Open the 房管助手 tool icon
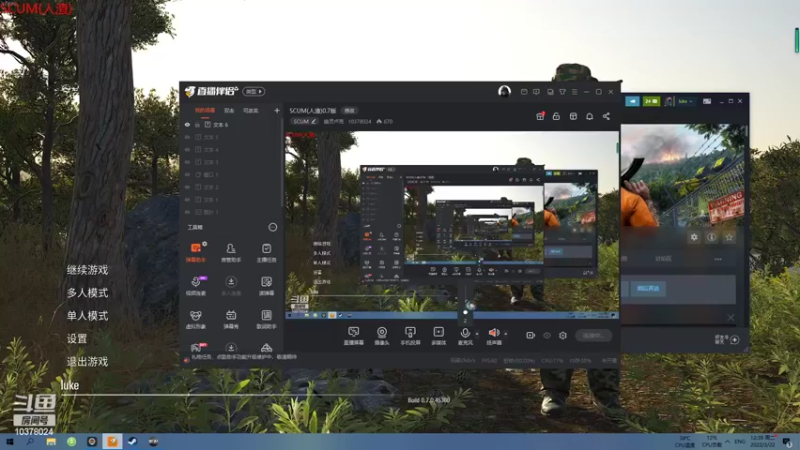The image size is (800, 450). point(231,252)
